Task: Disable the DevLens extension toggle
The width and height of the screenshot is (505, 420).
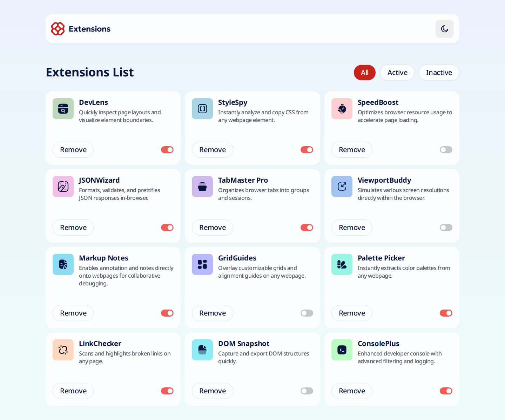Action: (x=167, y=150)
